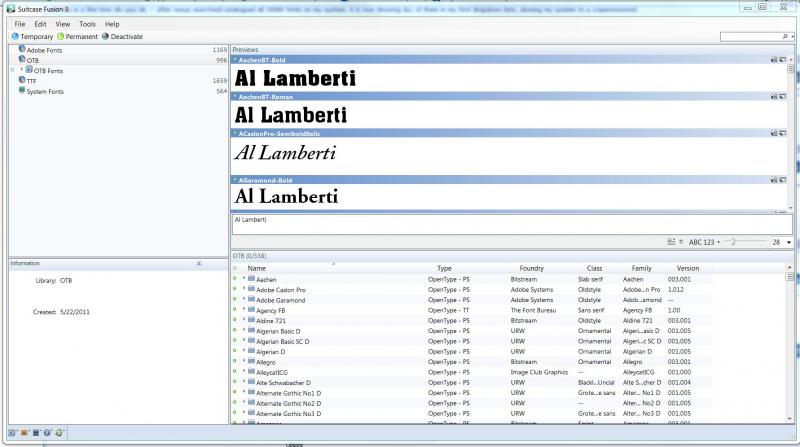
Task: Expand the OTB Fonts set
Action: pos(21,69)
